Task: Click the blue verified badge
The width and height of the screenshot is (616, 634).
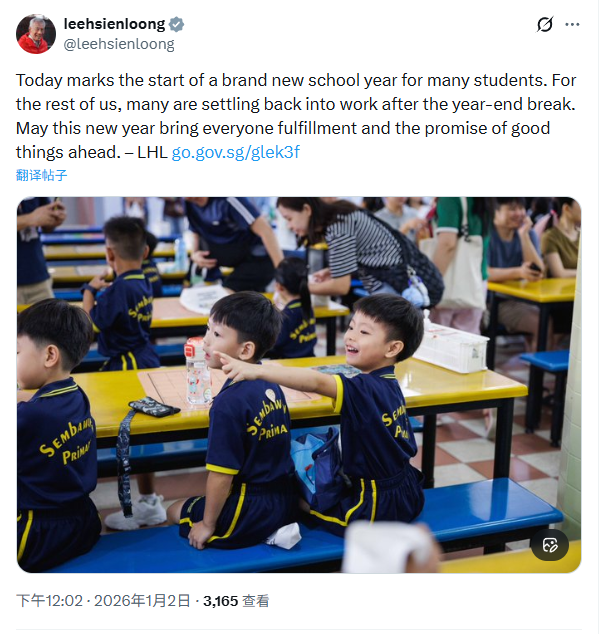Action: 176,24
